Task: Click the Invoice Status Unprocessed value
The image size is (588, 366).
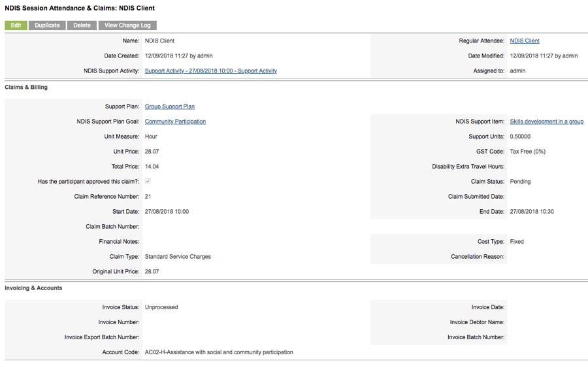Action: 161,307
